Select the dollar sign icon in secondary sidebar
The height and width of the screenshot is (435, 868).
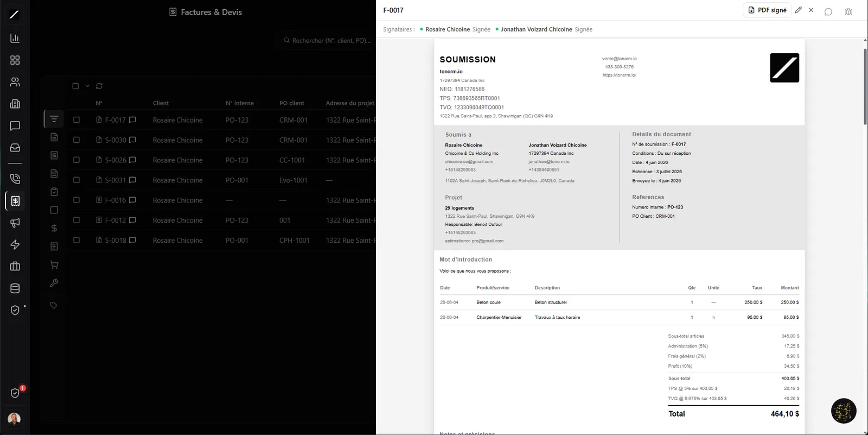54,228
